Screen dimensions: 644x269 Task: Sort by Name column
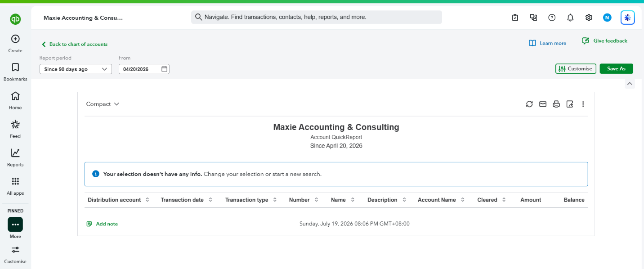(343, 200)
